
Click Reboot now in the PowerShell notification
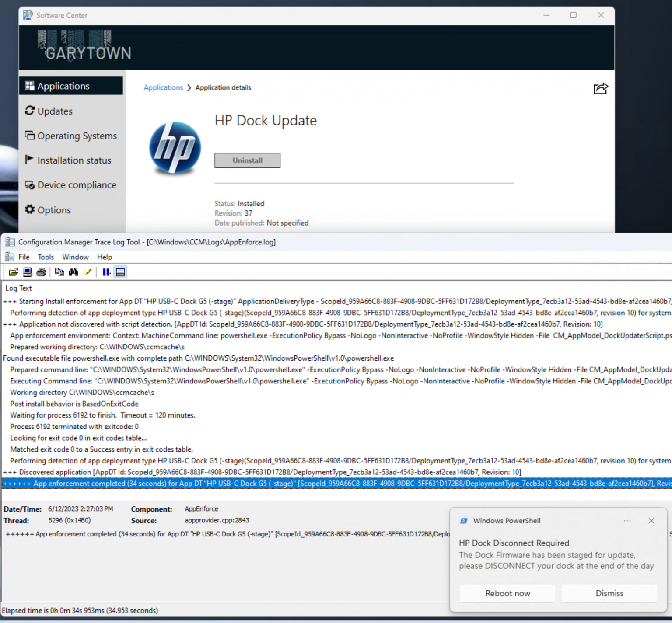507,593
